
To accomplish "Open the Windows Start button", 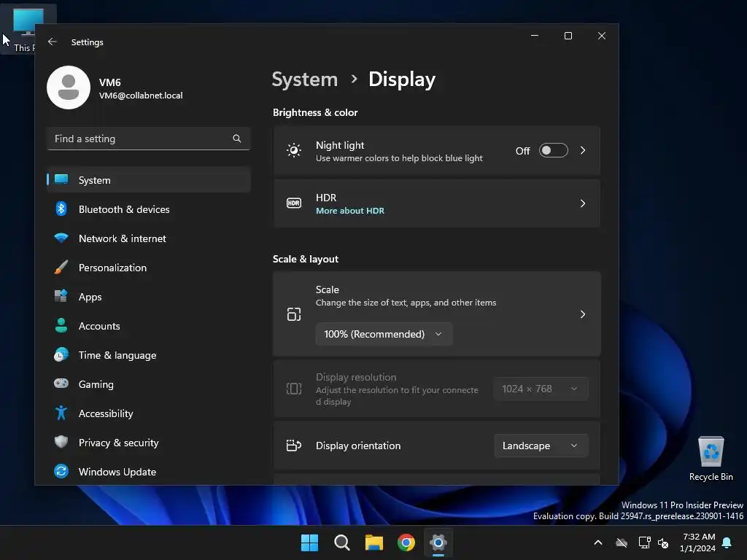I will click(x=309, y=542).
